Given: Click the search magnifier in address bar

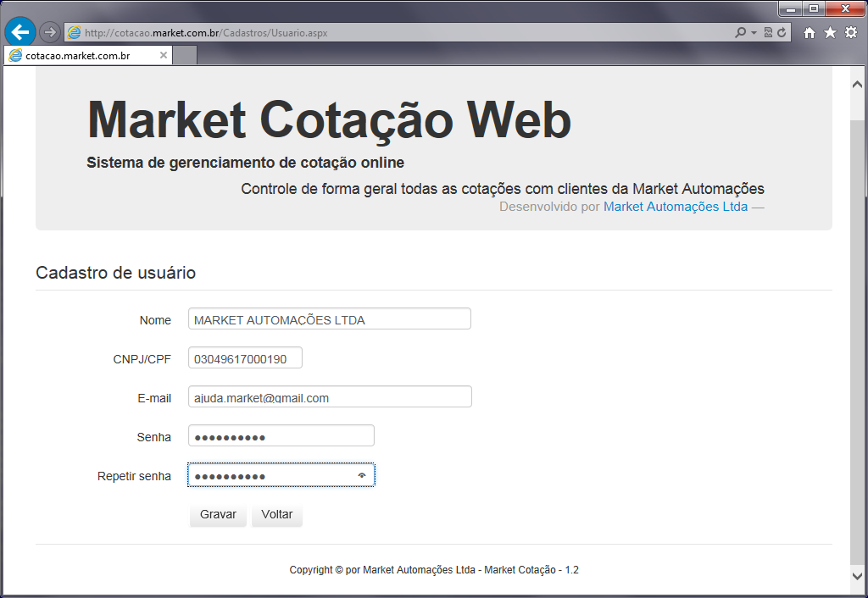Looking at the screenshot, I should 740,33.
